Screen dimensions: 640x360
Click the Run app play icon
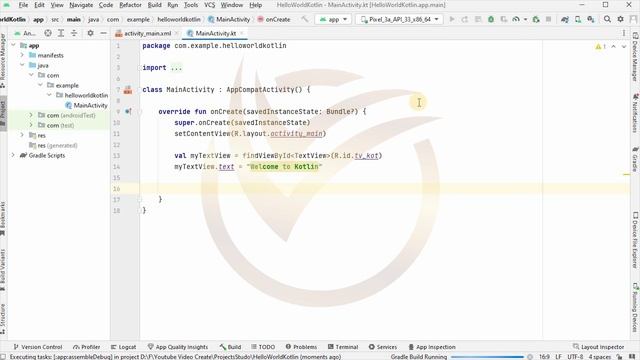tap(451, 19)
